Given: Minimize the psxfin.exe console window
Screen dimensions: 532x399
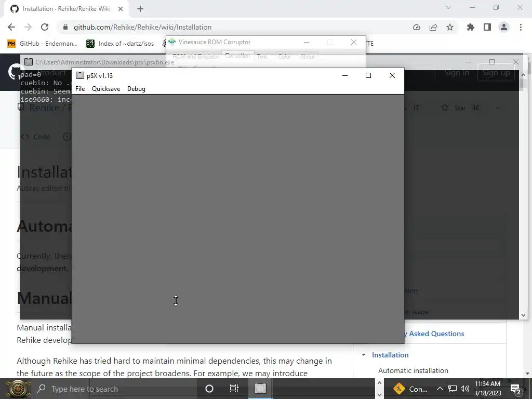Looking at the screenshot, I should click(469, 62).
